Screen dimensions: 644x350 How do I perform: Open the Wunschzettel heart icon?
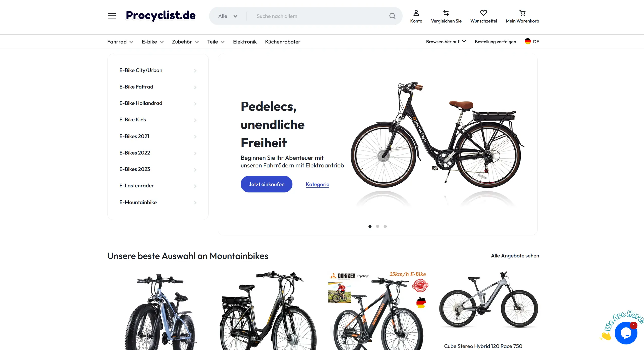483,13
